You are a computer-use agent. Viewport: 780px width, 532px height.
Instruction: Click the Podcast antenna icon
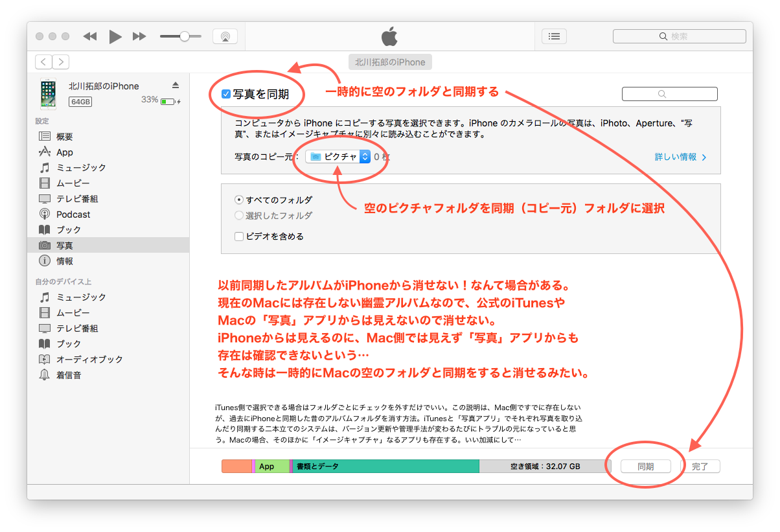(x=45, y=214)
